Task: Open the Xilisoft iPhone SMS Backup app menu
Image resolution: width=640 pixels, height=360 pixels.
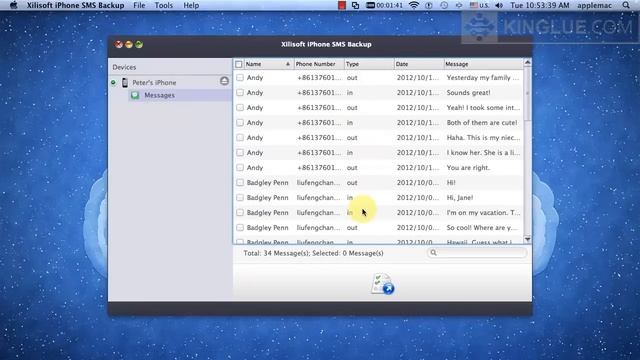Action: pos(76,5)
